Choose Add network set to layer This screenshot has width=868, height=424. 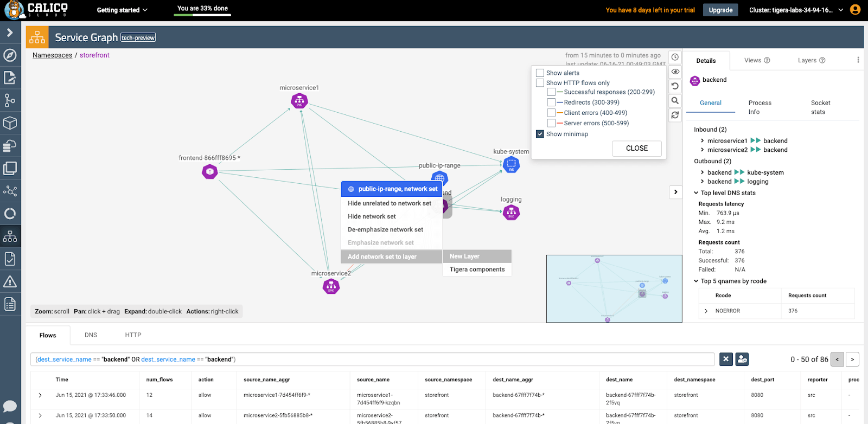[391, 256]
